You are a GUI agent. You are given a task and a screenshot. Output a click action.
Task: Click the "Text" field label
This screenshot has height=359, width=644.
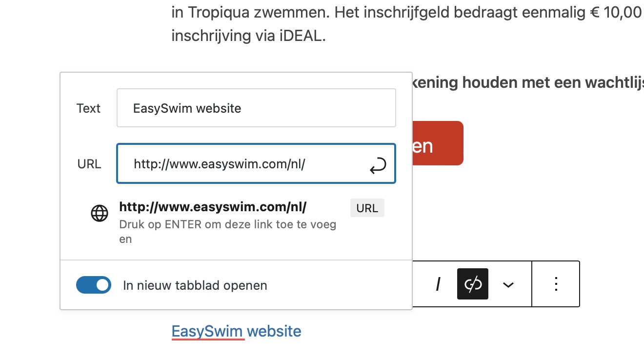[88, 108]
